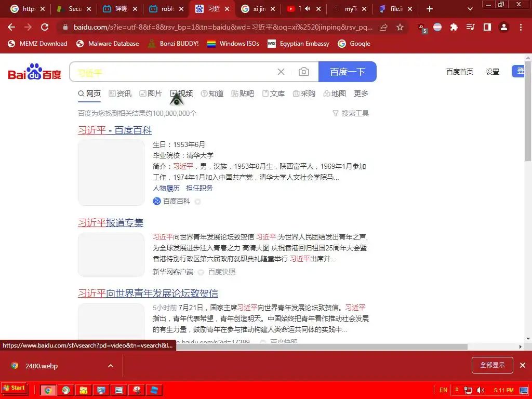Close the current Baidu tab
532x399 pixels.
click(x=227, y=9)
